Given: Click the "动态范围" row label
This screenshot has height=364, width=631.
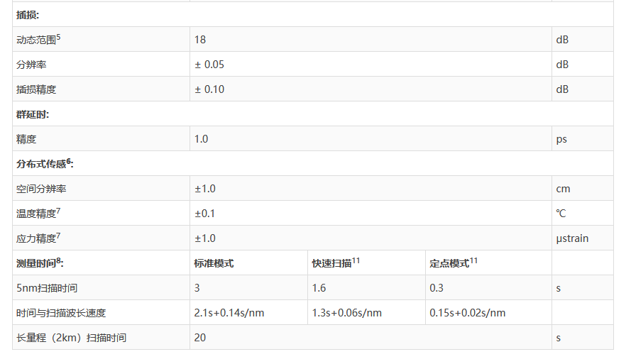Looking at the screenshot, I should point(36,40).
